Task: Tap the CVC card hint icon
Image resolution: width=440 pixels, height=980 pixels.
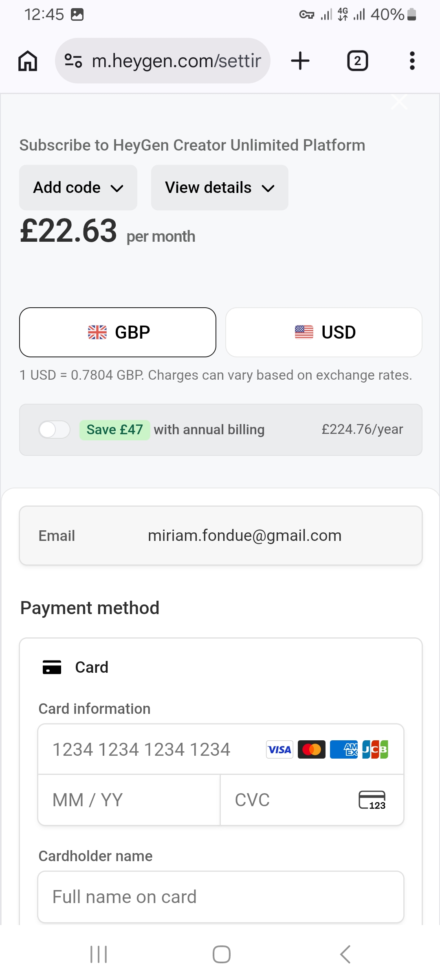Action: coord(372,800)
